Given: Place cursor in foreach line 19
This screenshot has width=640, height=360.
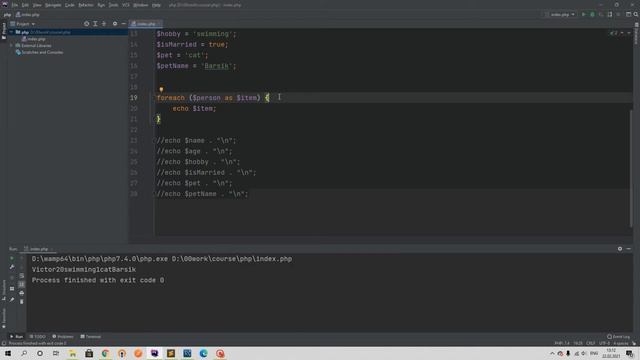Looking at the screenshot, I should point(212,98).
